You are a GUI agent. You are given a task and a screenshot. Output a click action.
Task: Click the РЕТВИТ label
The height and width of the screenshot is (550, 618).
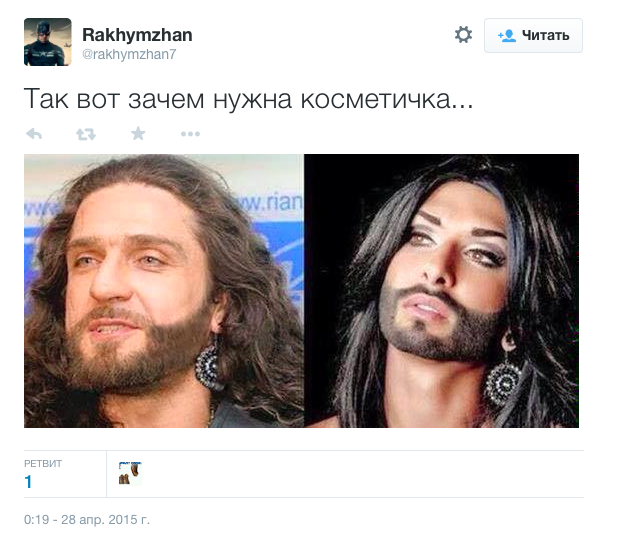point(43,464)
